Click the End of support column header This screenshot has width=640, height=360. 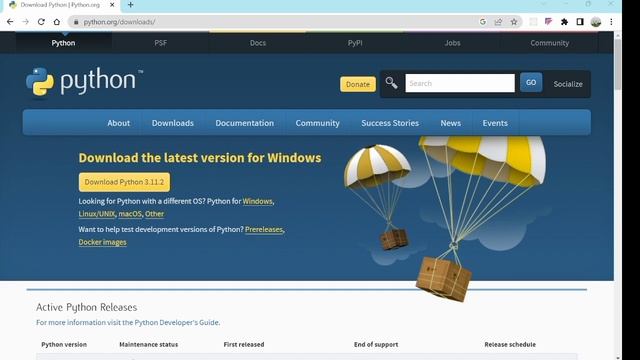tap(376, 344)
